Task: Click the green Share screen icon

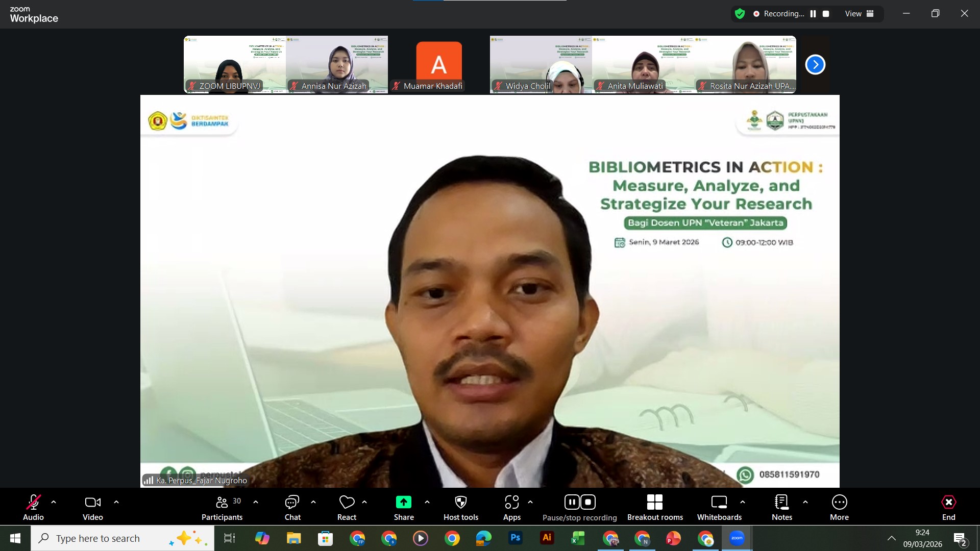Action: pyautogui.click(x=403, y=503)
